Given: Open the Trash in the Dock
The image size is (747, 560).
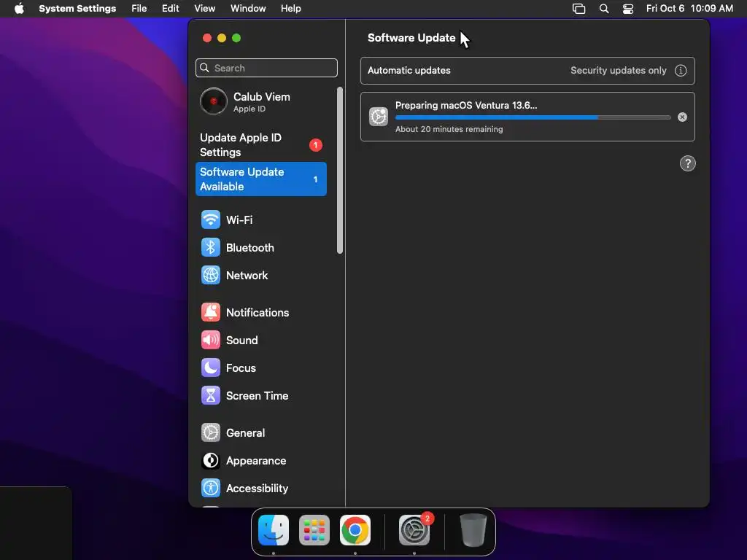Looking at the screenshot, I should 473,530.
